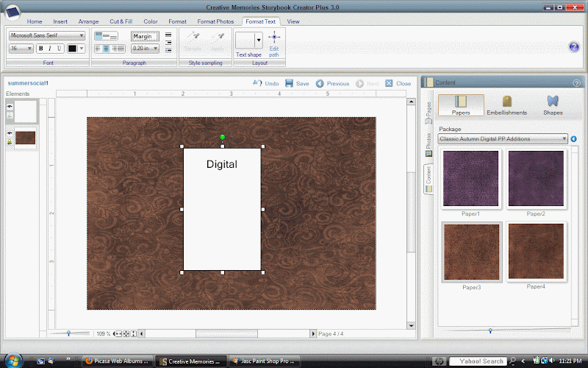Open the Text shape dropdown
Screen dimensions: 588x368
259,40
